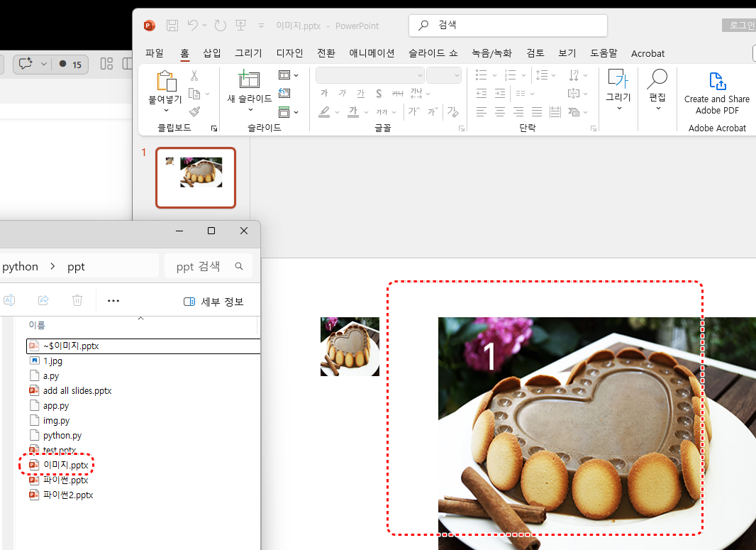Open the slide section dropdown

pyautogui.click(x=288, y=112)
